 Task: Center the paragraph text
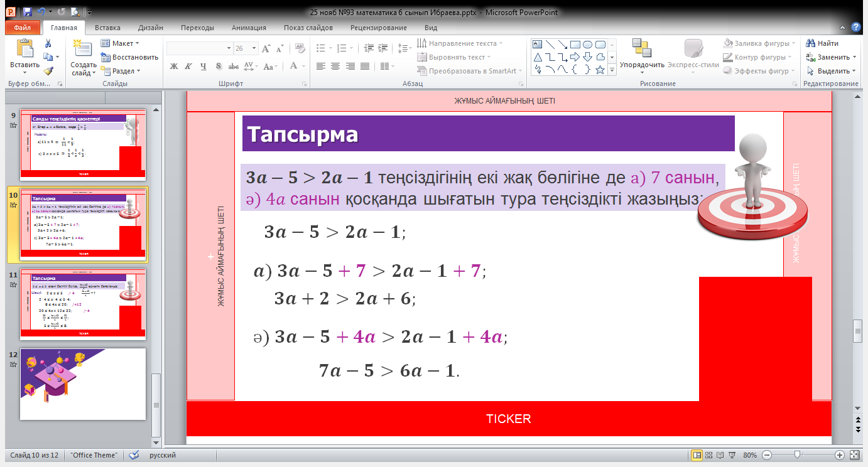coord(335,67)
